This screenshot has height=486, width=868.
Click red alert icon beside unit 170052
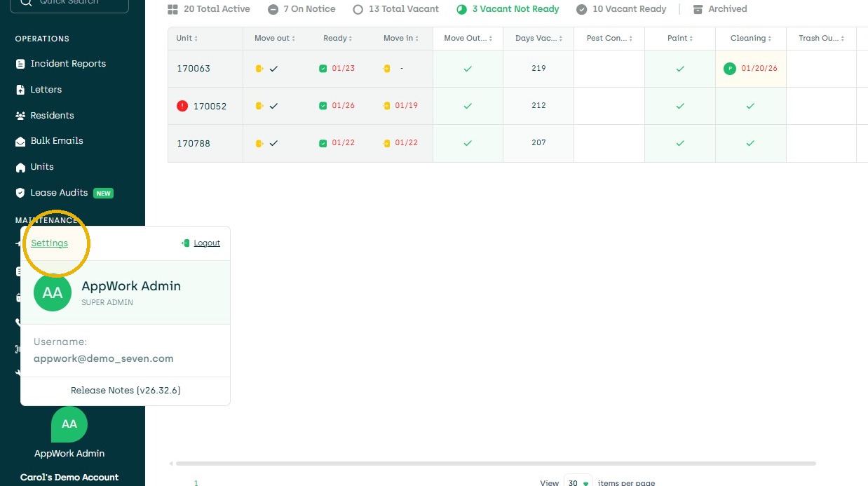pos(182,106)
